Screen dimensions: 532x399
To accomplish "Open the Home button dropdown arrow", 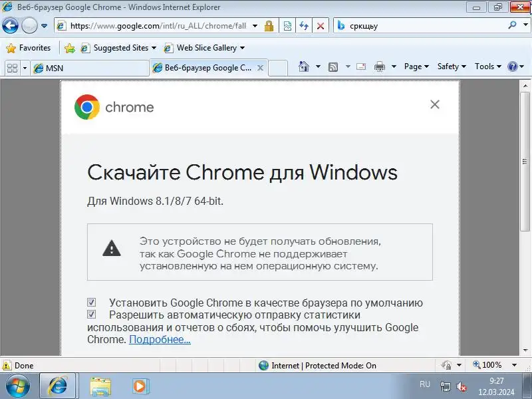I will (318, 66).
